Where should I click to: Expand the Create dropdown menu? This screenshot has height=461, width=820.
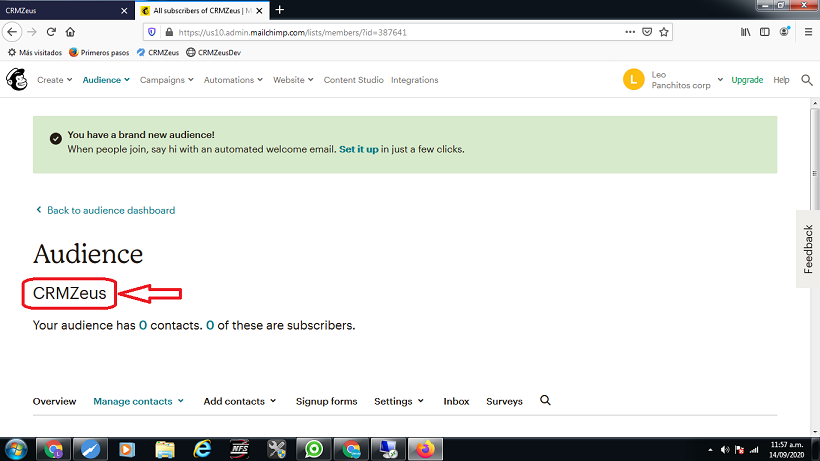(x=54, y=80)
